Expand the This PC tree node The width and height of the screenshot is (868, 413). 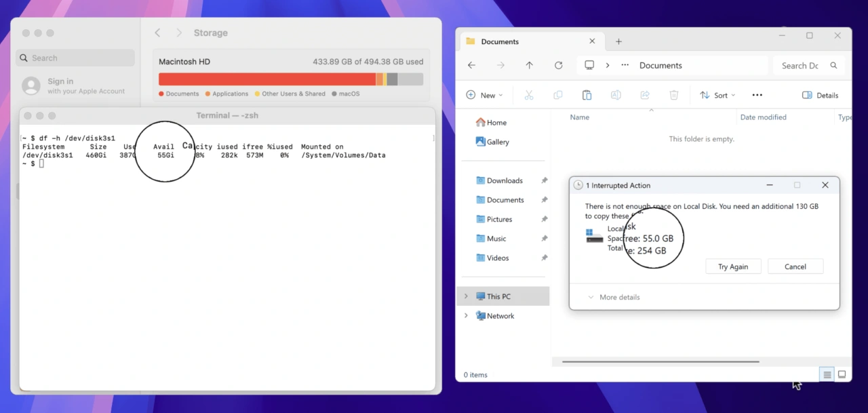(466, 296)
